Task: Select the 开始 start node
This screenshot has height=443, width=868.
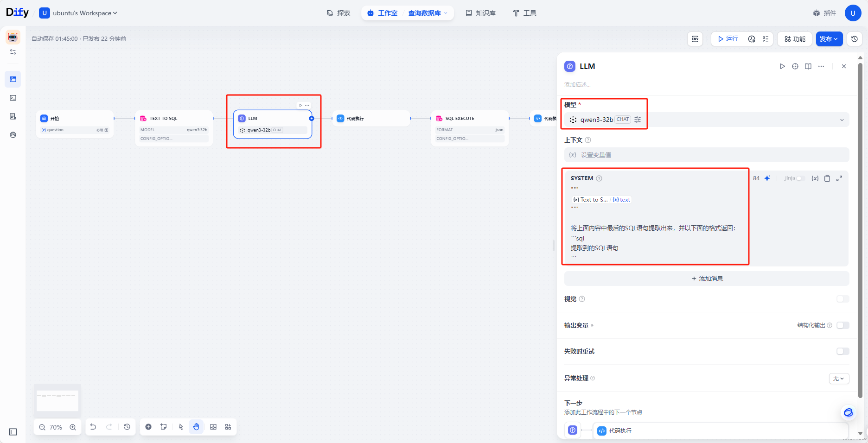Action: click(x=75, y=124)
